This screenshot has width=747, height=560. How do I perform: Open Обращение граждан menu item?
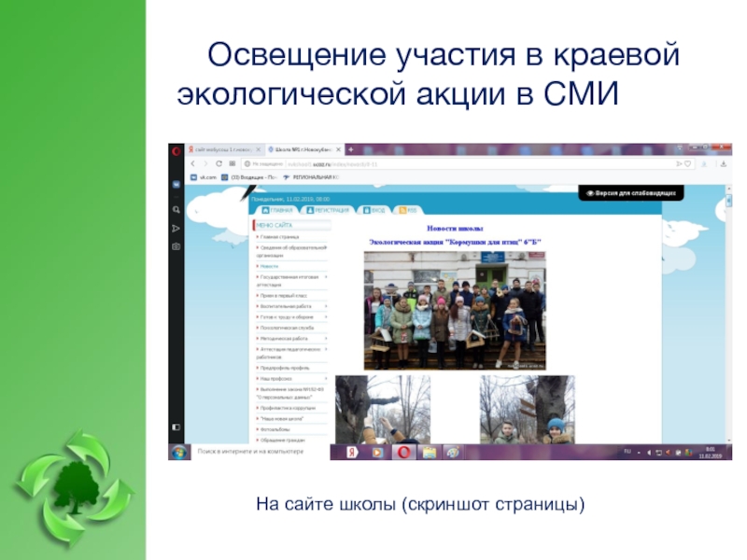pos(283,440)
